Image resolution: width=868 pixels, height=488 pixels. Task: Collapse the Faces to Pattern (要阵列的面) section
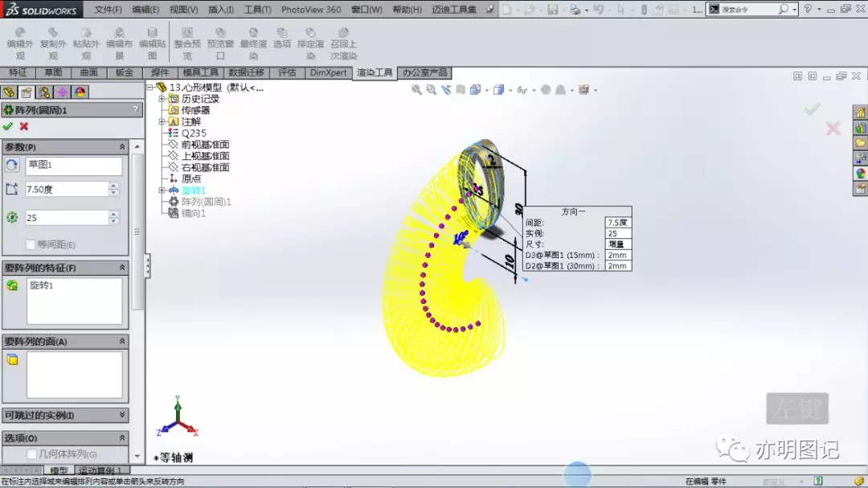click(122, 341)
